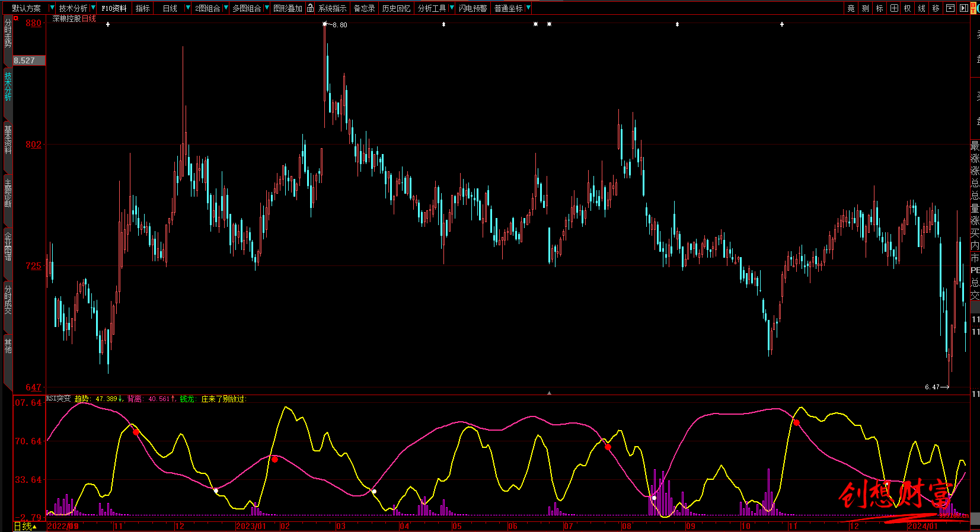Select the 日线 period button in toolbar
Screen dimensions: 980x532
tap(170, 8)
